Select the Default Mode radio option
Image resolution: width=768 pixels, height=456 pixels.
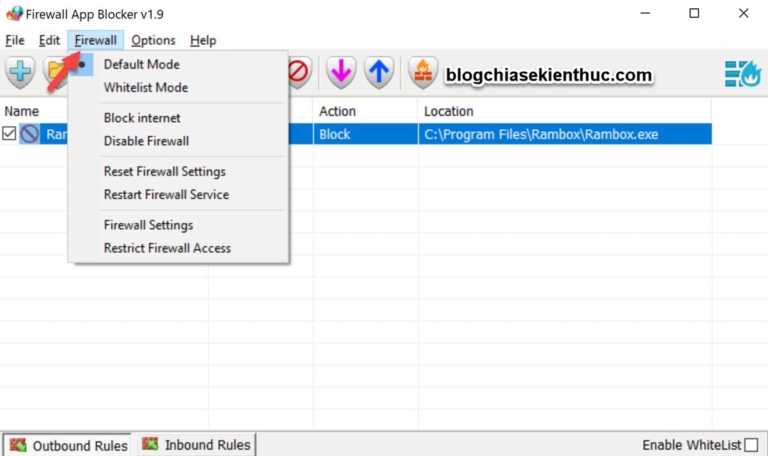(141, 64)
